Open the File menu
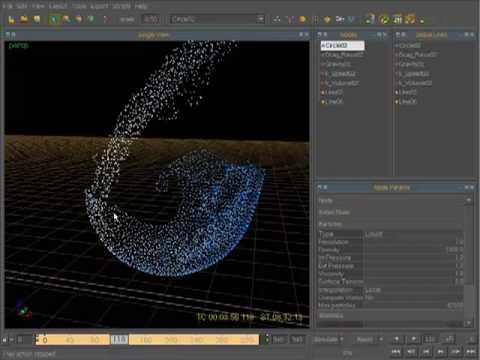Screen dimensions: 480x360 click(7, 6)
